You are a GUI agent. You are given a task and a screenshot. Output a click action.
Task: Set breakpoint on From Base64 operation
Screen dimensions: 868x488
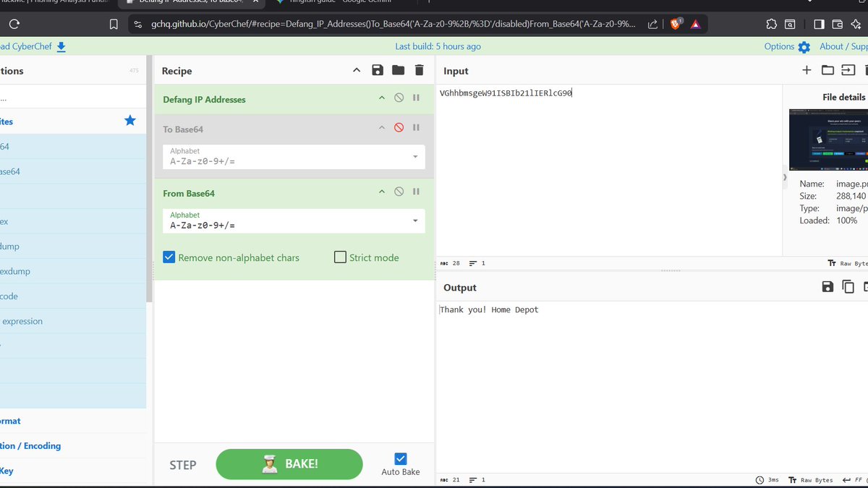pos(416,192)
